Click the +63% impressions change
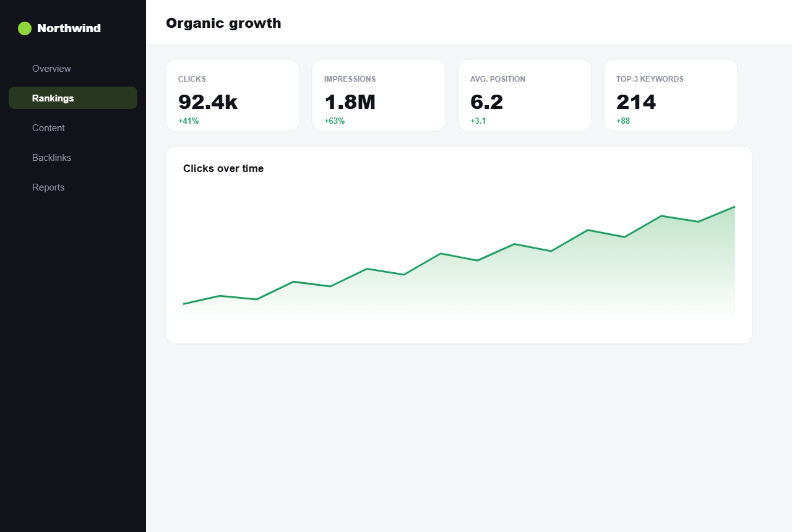 (x=335, y=121)
